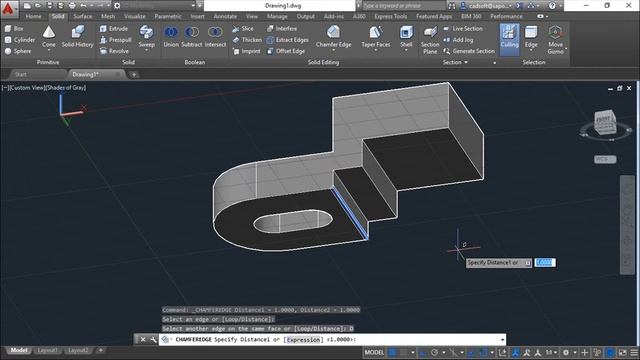
Task: Toggle object snap in status bar
Action: (483, 352)
